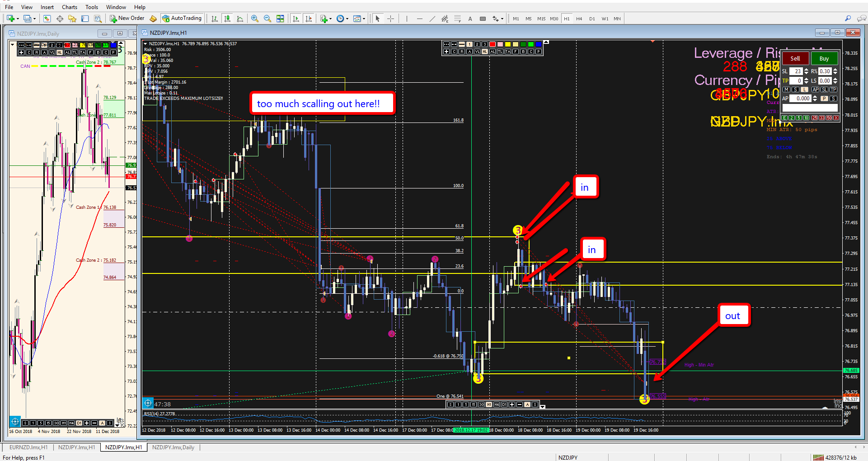
Task: Open the Market Watch icon
Action: tap(47, 19)
